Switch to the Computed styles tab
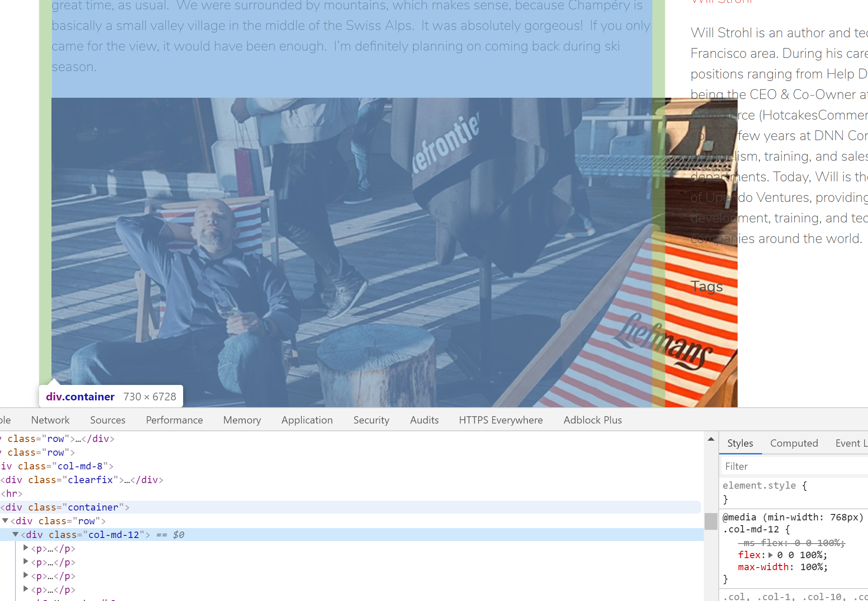The height and width of the screenshot is (601, 868). pos(794,443)
